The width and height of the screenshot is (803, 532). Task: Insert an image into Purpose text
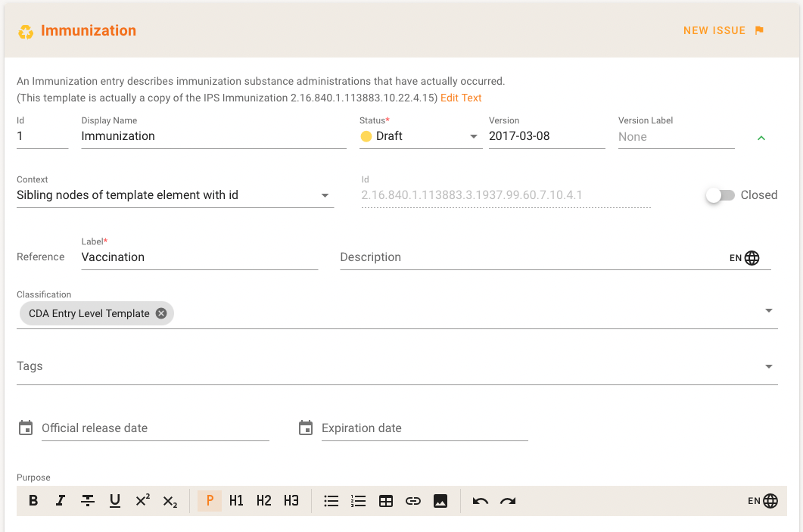tap(440, 501)
